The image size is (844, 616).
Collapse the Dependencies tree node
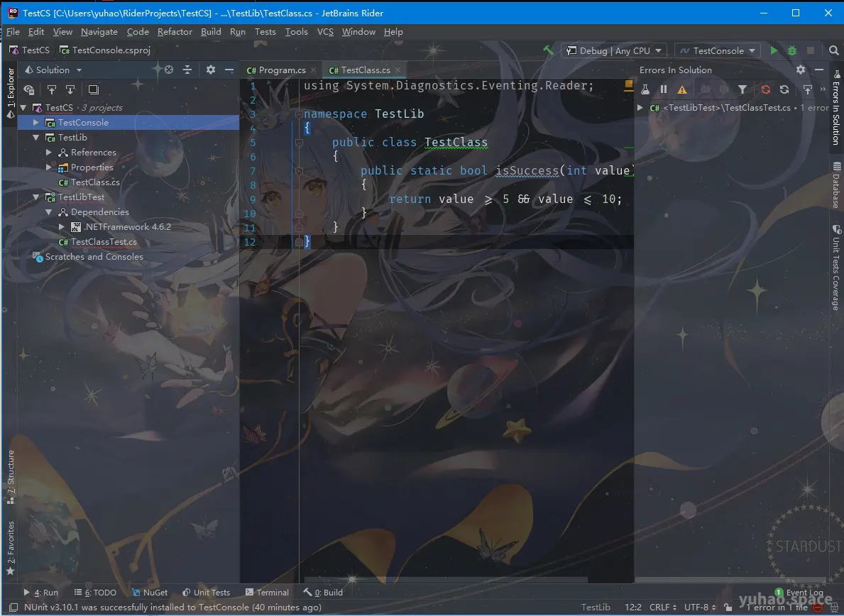coord(48,211)
